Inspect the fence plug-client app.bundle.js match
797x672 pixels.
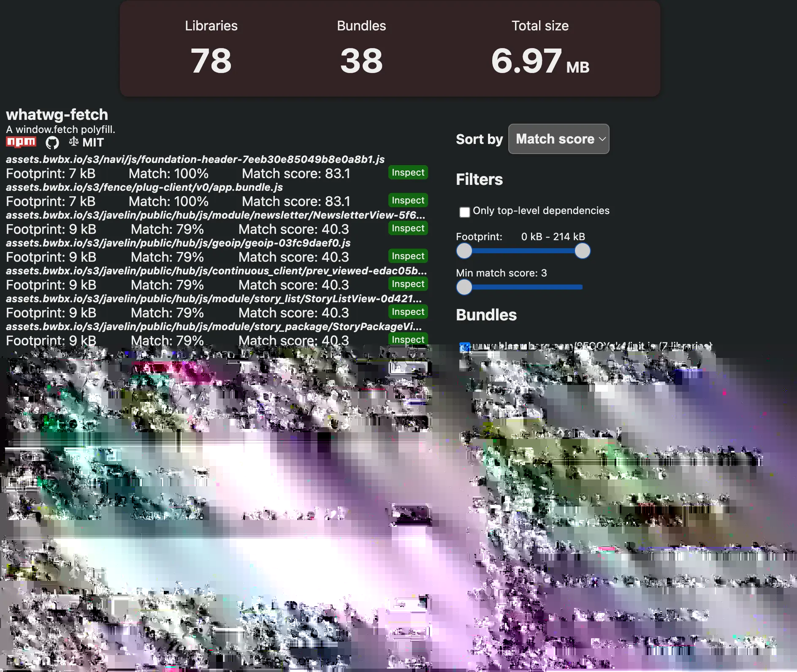point(407,200)
